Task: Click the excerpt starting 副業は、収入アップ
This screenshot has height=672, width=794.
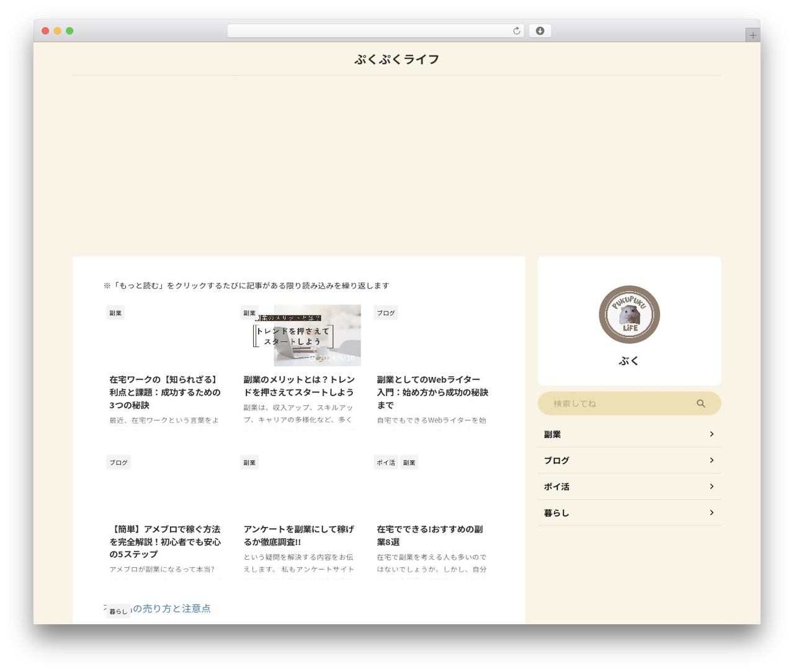Action: 298,413
